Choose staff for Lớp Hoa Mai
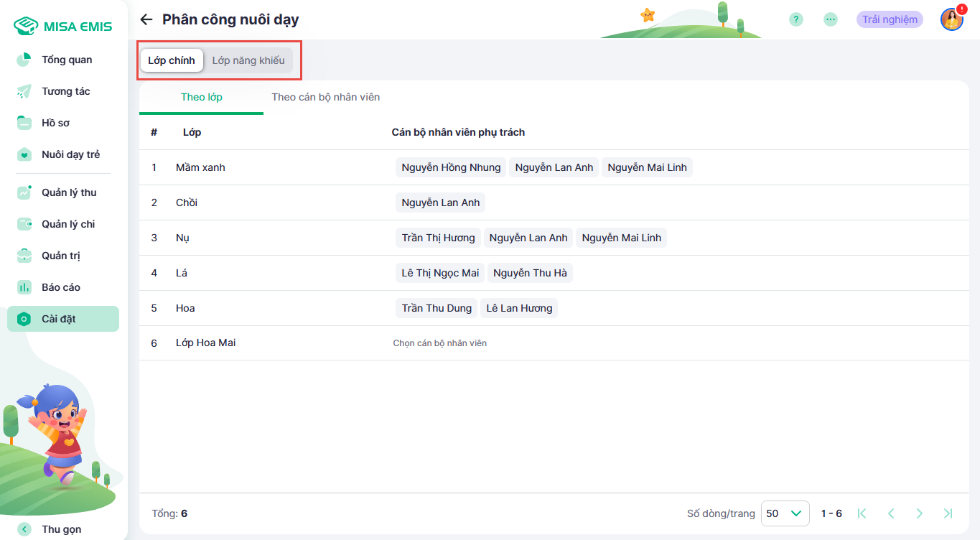The image size is (980, 540). pyautogui.click(x=440, y=343)
